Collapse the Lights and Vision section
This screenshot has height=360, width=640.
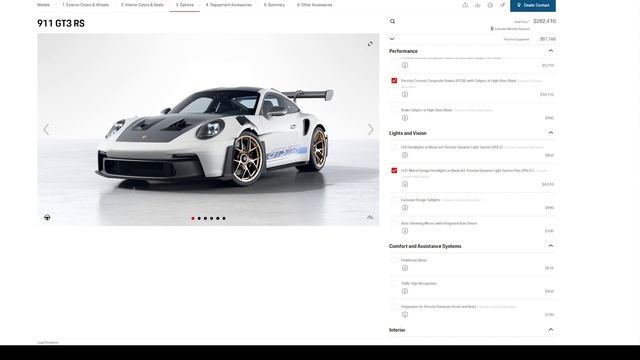(x=551, y=133)
